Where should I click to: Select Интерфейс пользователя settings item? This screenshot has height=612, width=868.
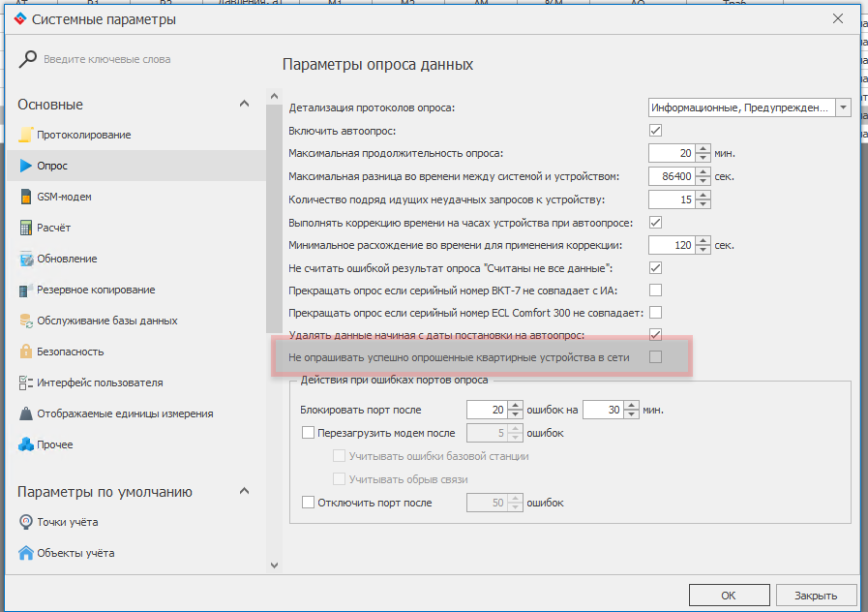pyautogui.click(x=100, y=382)
